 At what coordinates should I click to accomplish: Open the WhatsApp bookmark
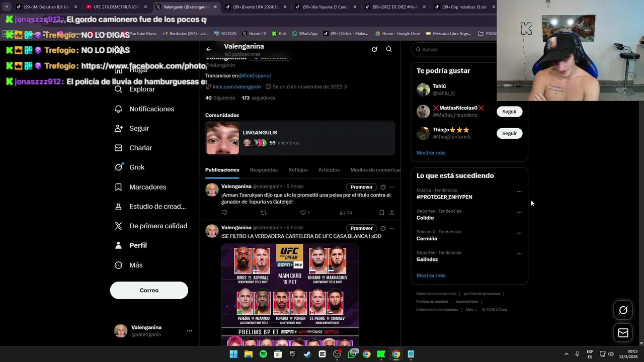[x=304, y=34]
